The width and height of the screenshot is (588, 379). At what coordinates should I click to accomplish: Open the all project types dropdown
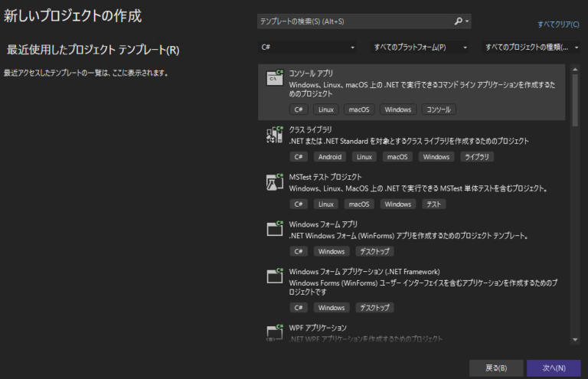click(x=531, y=47)
